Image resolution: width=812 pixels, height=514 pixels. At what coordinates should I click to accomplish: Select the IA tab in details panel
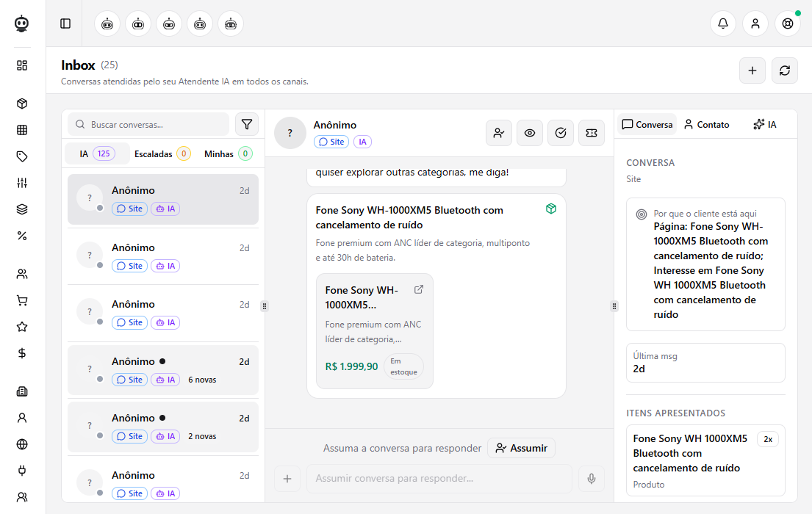(x=765, y=124)
